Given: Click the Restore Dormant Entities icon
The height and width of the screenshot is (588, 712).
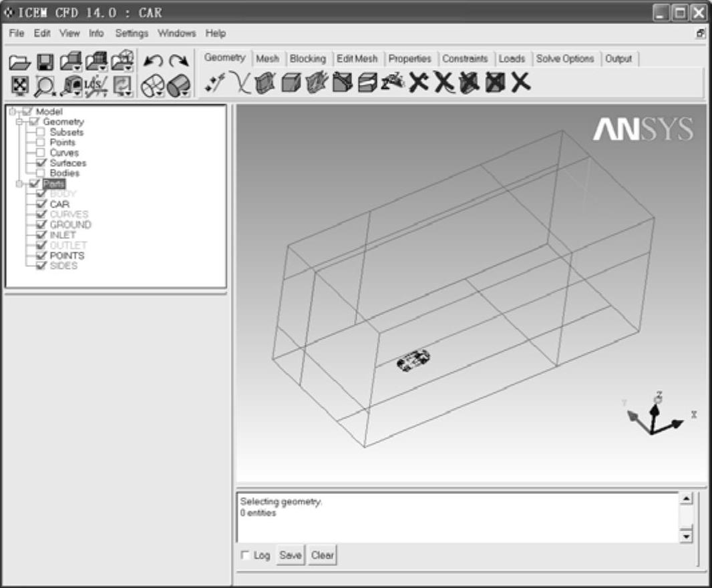Looking at the screenshot, I should (393, 83).
